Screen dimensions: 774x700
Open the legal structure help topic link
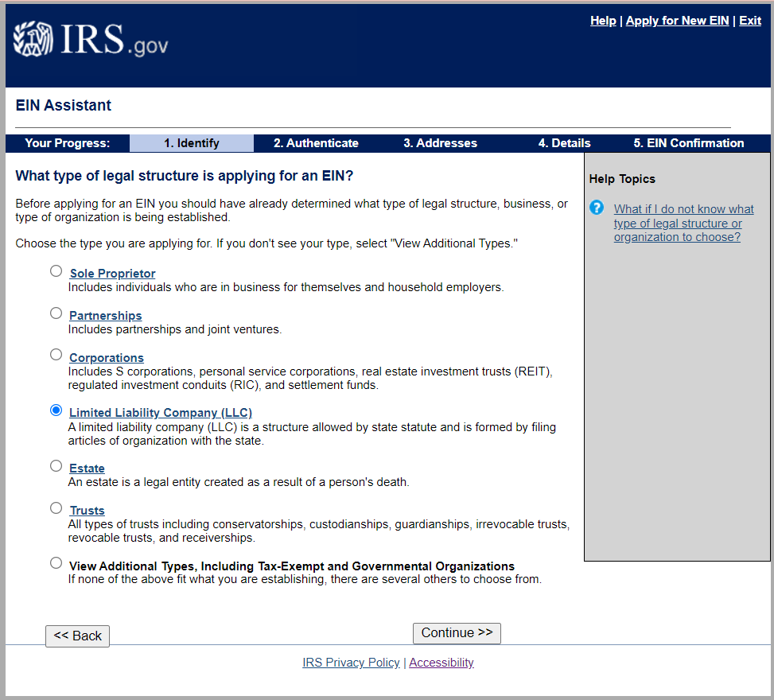point(683,223)
